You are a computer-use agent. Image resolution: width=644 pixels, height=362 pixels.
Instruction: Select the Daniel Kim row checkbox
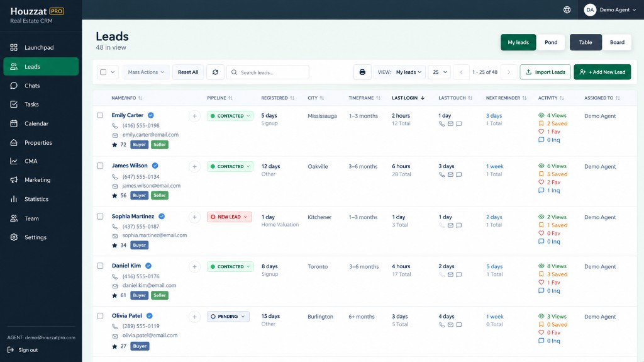pyautogui.click(x=100, y=266)
